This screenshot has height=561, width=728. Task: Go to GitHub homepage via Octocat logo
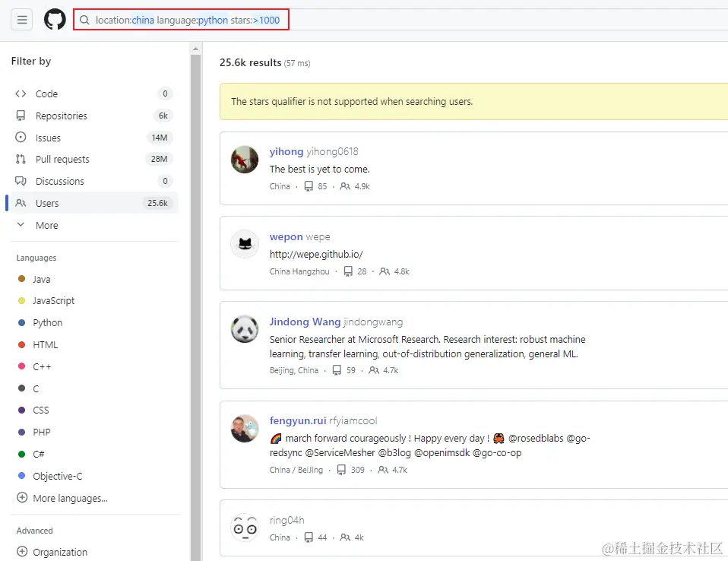coord(55,20)
